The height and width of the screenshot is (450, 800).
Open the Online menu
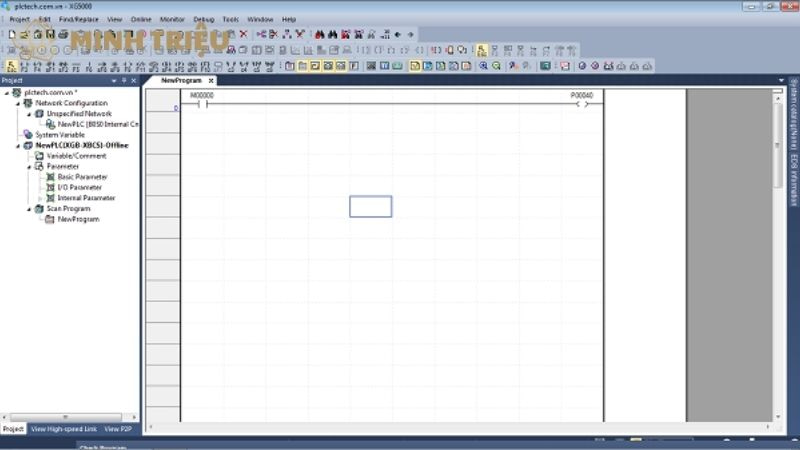click(141, 19)
